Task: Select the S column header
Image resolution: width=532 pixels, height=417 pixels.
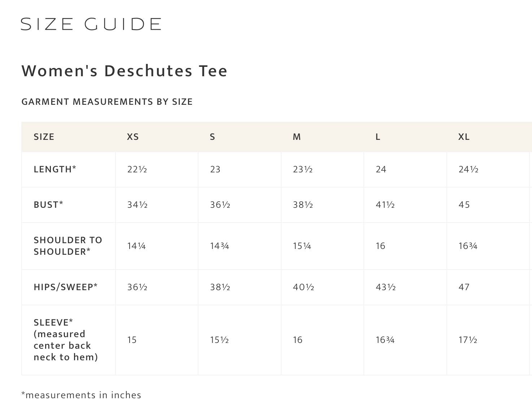Action: [213, 137]
